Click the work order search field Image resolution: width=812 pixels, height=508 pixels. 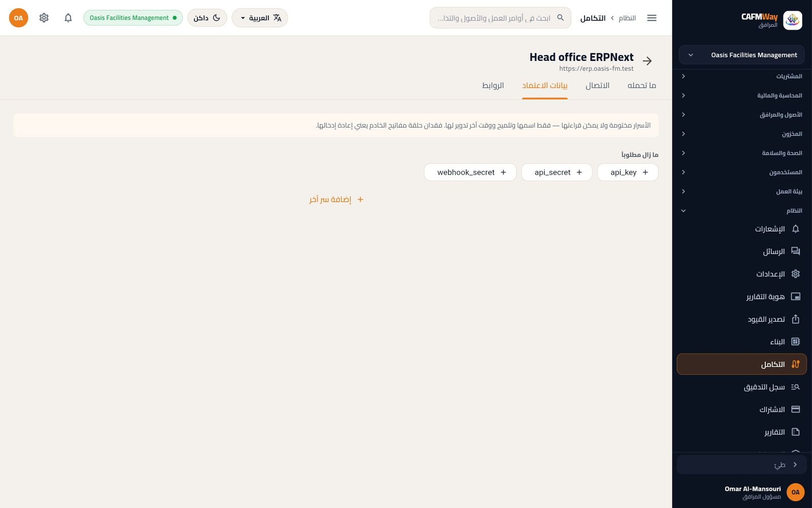coord(500,18)
